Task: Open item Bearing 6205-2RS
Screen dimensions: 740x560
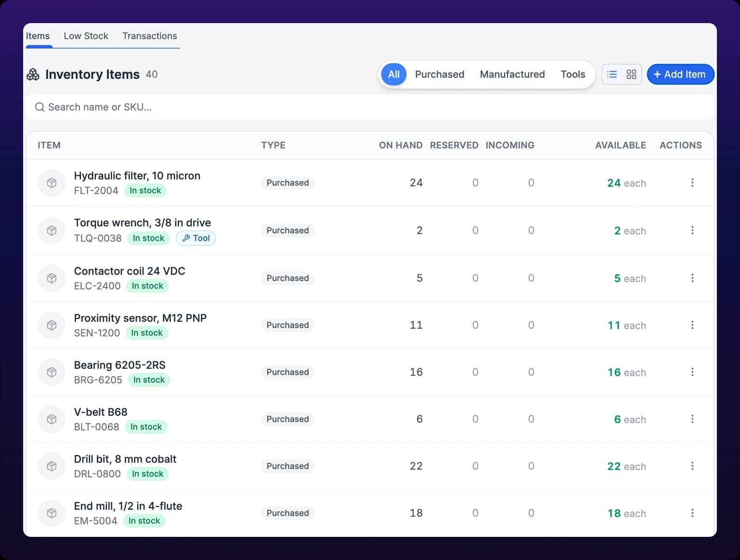Action: click(x=119, y=365)
